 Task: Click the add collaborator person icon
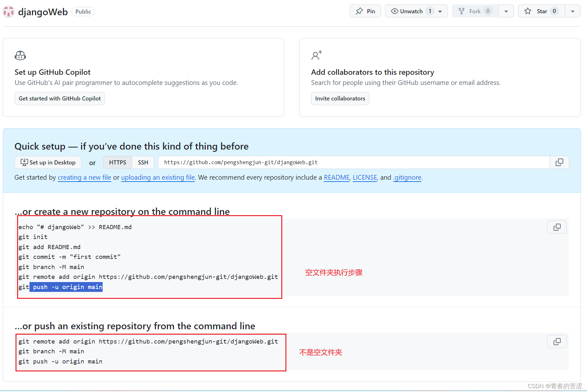tap(316, 55)
